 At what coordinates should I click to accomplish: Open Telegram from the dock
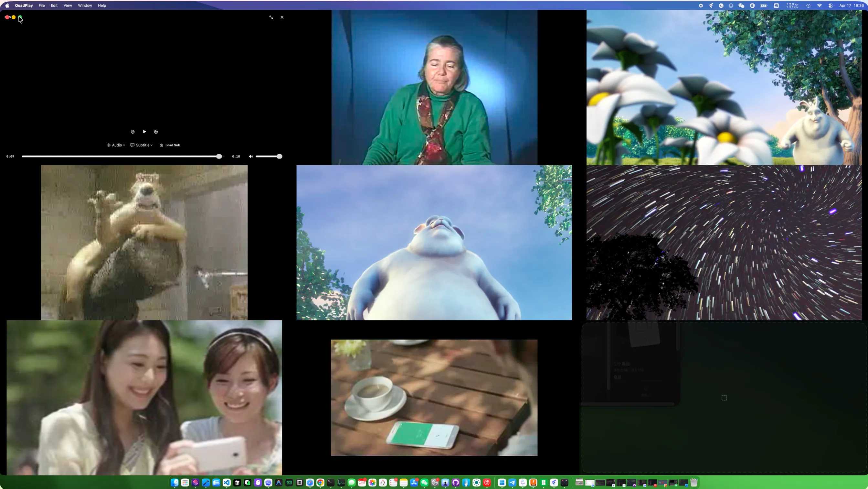tap(513, 483)
